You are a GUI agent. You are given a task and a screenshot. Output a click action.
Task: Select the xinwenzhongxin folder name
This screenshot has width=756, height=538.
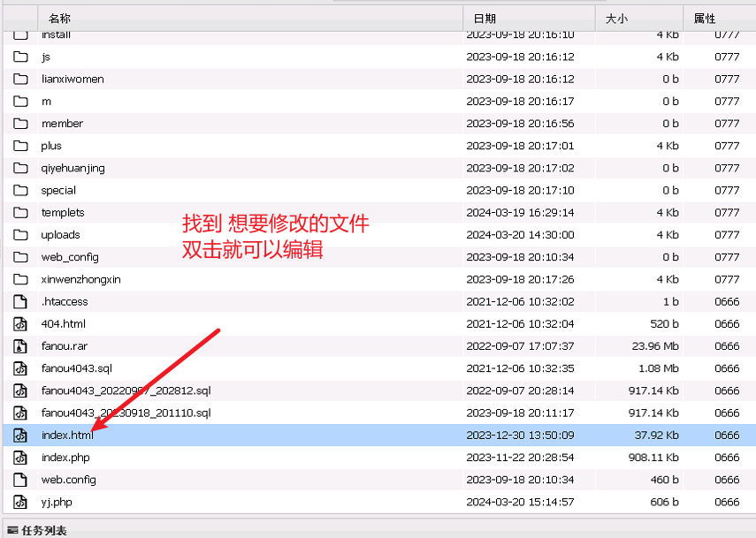pos(80,279)
